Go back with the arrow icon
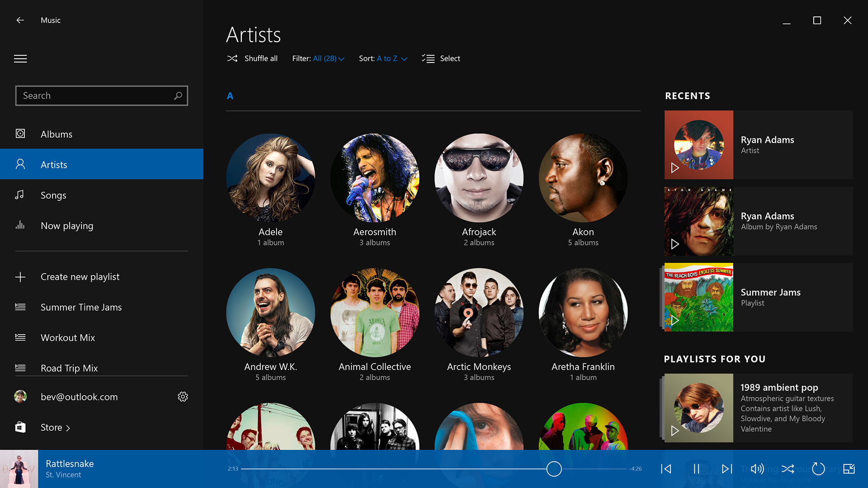 coord(20,20)
